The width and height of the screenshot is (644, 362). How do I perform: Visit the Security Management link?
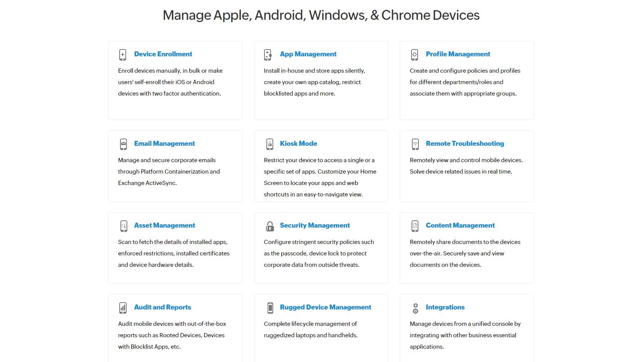point(315,225)
